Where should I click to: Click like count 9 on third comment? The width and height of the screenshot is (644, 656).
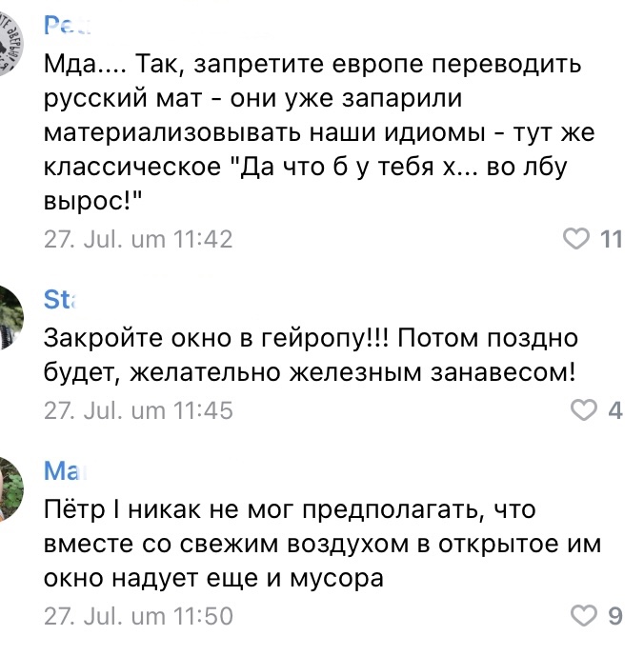(x=615, y=616)
